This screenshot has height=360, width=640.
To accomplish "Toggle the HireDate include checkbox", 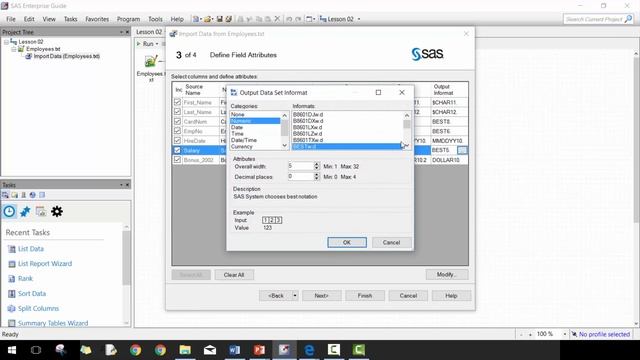I will pos(177,140).
